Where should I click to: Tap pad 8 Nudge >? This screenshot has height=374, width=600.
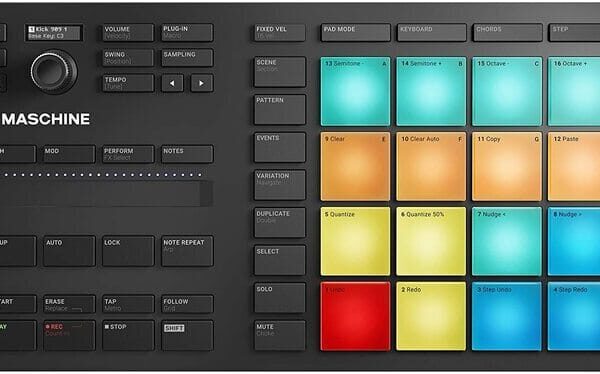pyautogui.click(x=574, y=242)
